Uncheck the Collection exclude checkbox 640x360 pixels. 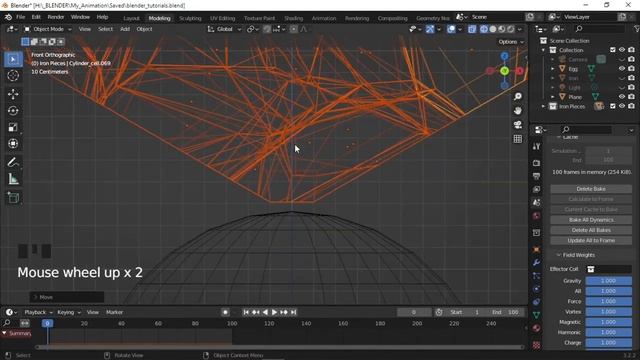613,50
